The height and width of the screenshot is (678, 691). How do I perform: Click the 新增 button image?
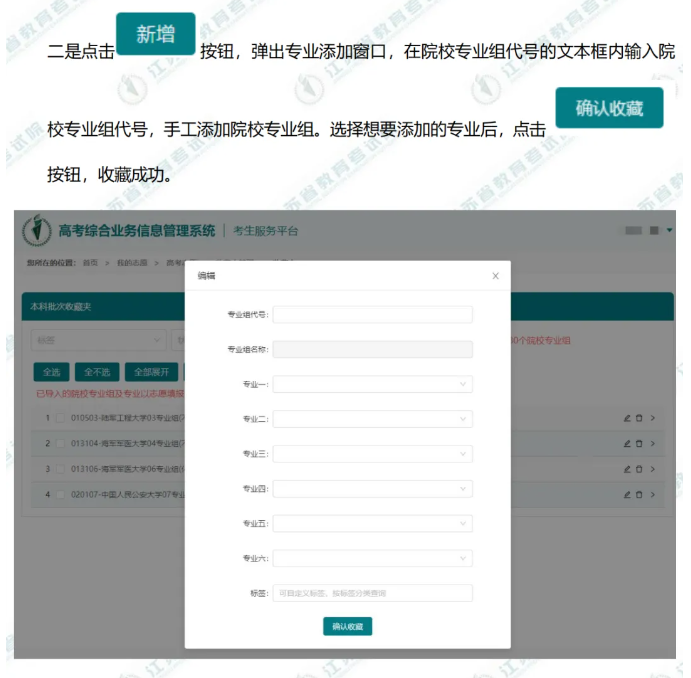(156, 34)
